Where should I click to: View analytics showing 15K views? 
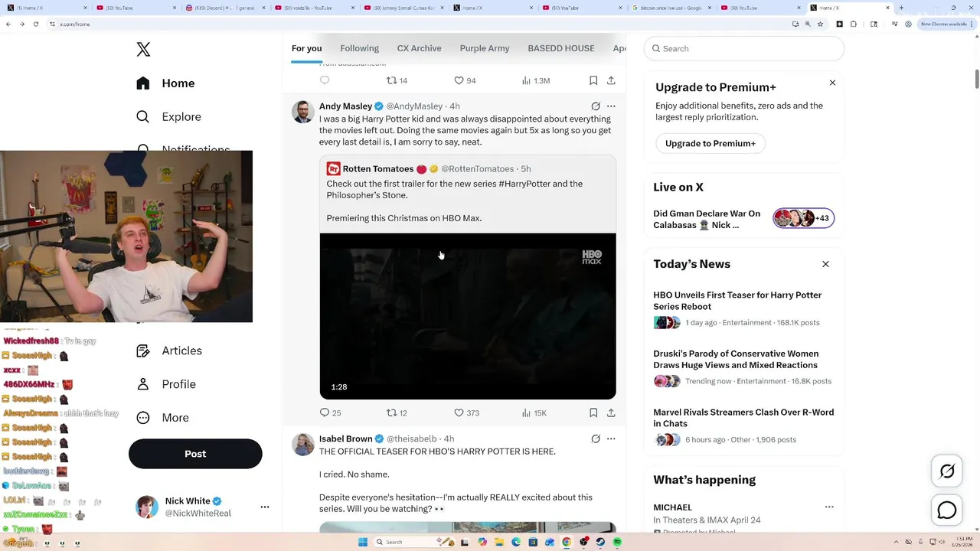[x=534, y=412]
